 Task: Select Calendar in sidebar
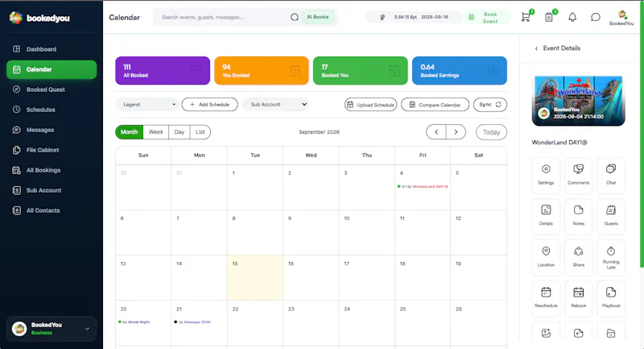(x=52, y=69)
